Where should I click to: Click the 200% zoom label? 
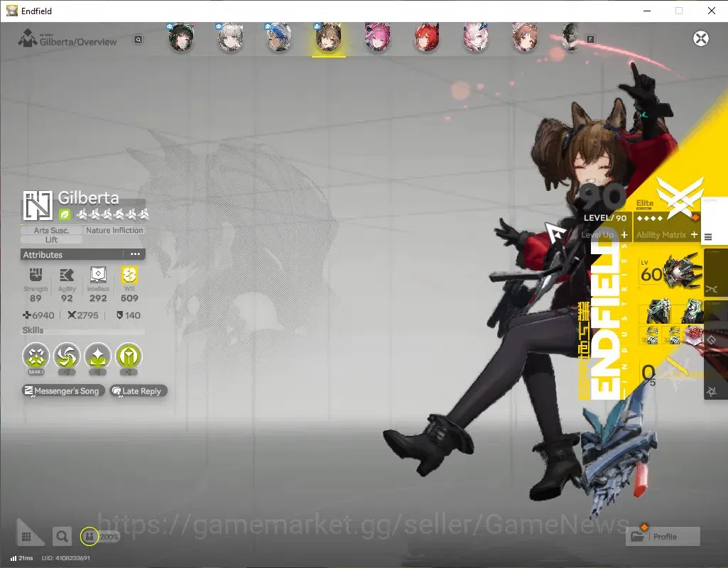click(x=109, y=537)
